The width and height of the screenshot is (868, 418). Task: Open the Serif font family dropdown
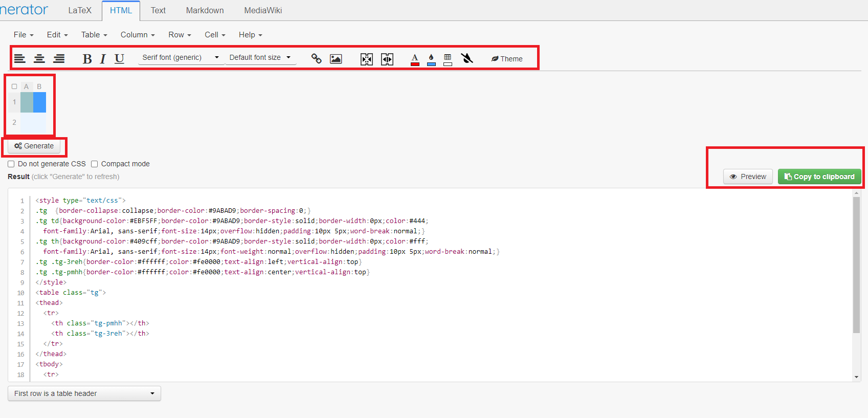[181, 57]
